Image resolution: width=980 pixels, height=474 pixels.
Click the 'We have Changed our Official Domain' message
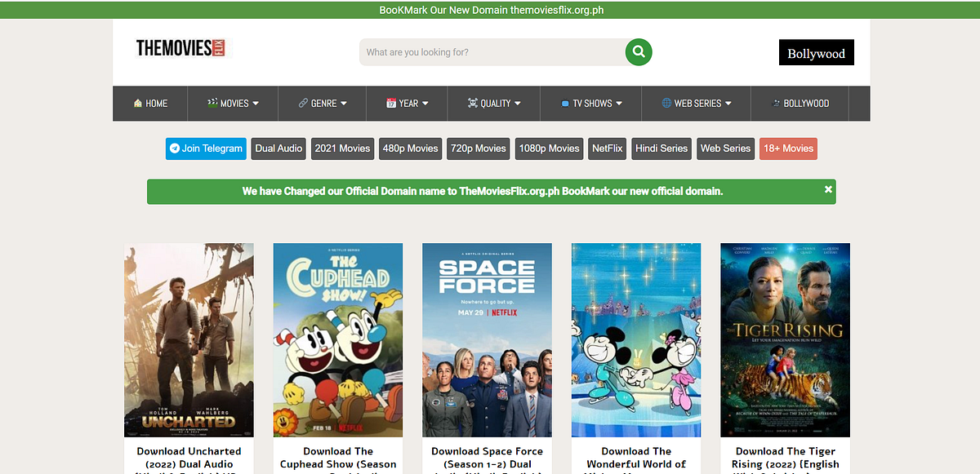(483, 191)
